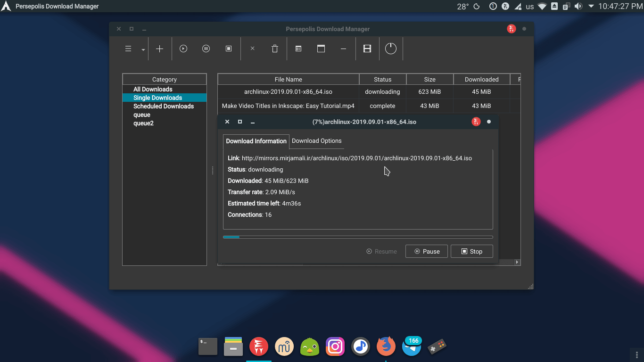This screenshot has height=362, width=644.
Task: Click the trash icon to delete download
Action: [275, 49]
